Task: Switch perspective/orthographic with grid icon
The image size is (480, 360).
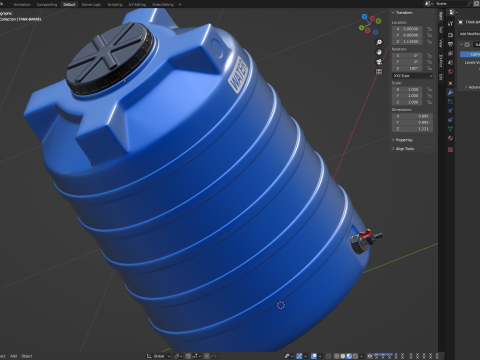Action: 379,71
